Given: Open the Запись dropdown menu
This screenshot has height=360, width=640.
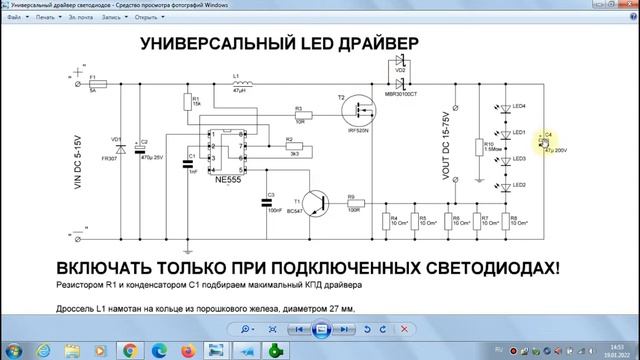Looking at the screenshot, I should point(115,17).
